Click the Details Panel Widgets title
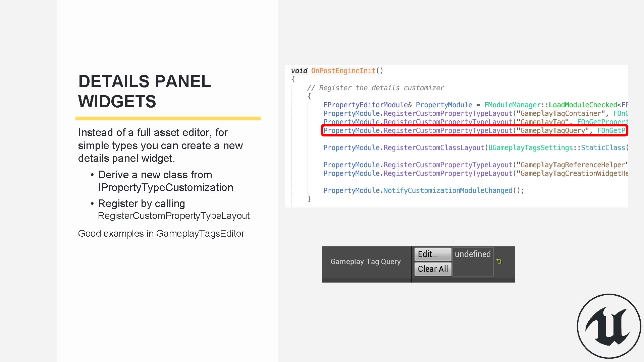The image size is (644, 362). pos(144,91)
